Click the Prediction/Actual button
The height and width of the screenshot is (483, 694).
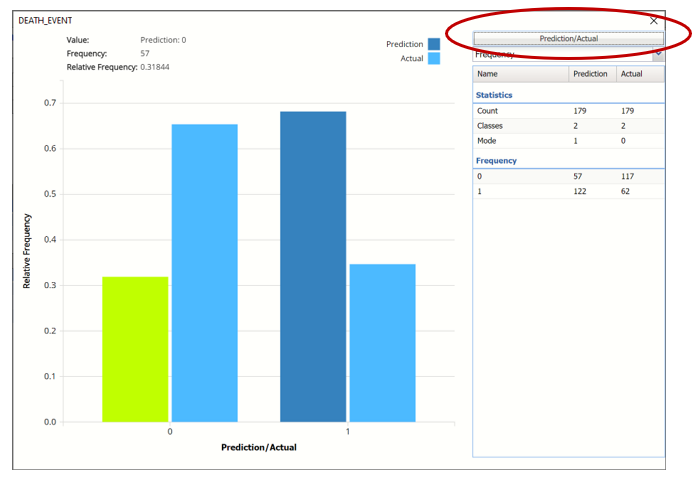(568, 38)
